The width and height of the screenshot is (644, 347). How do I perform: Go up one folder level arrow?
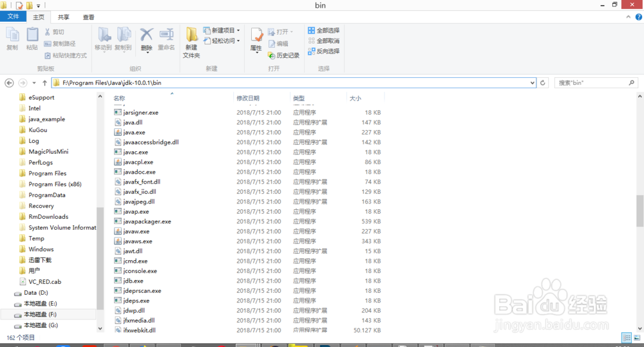[44, 83]
